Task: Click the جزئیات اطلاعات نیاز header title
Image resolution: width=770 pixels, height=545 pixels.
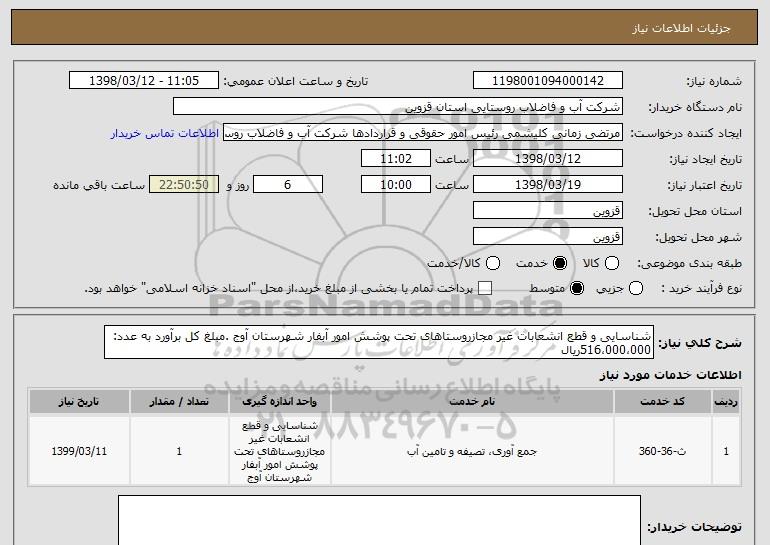Action: (x=681, y=28)
